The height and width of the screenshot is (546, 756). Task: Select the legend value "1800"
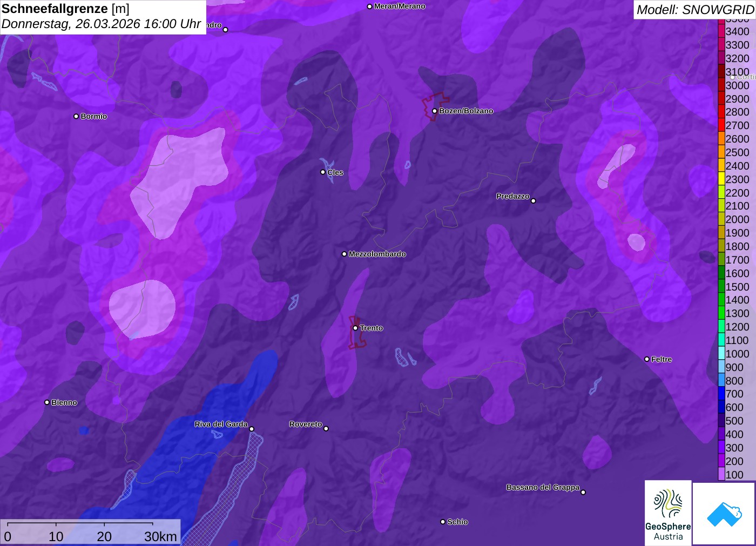pos(737,246)
